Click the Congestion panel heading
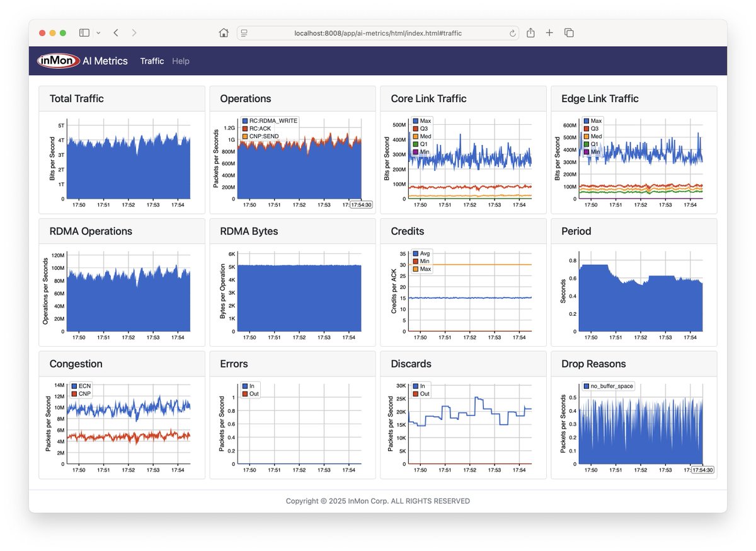The width and height of the screenshot is (756, 551). coord(76,364)
